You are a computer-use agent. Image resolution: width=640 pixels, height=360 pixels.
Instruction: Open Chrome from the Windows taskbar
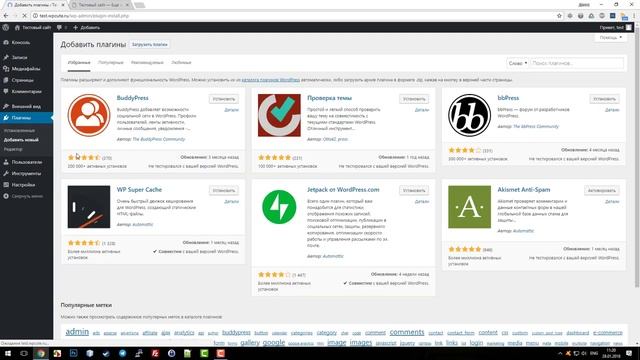(x=40, y=353)
